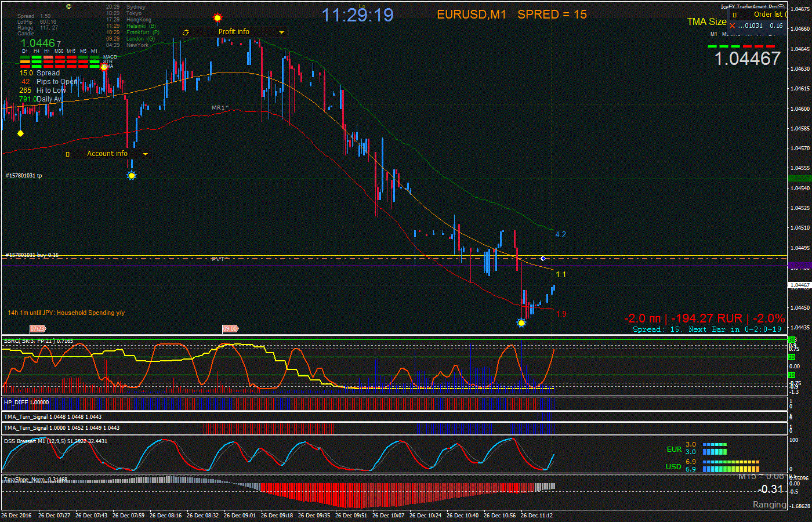Expand the Profit info dropdown arrow

282,32
